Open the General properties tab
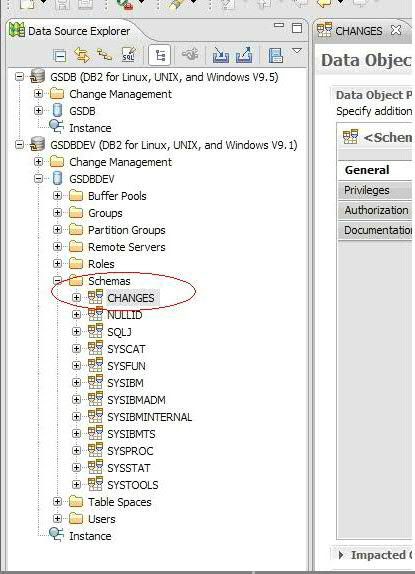Screen dimensions: 415x574 click(x=375, y=170)
